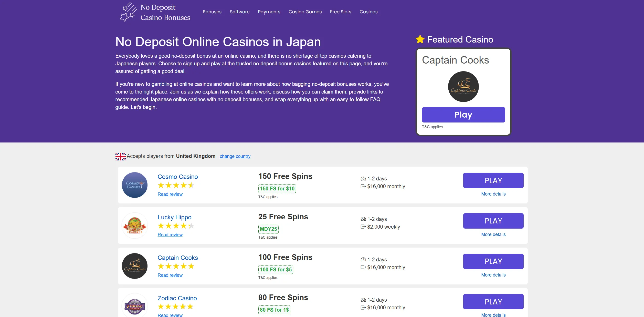
Task: Click the 80 FS for 1$ bonus code
Action: point(274,310)
